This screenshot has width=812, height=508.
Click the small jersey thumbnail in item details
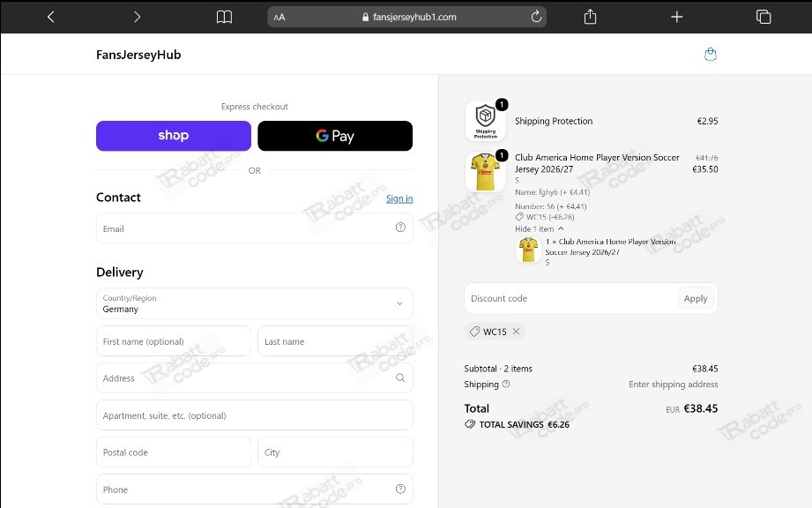[528, 250]
